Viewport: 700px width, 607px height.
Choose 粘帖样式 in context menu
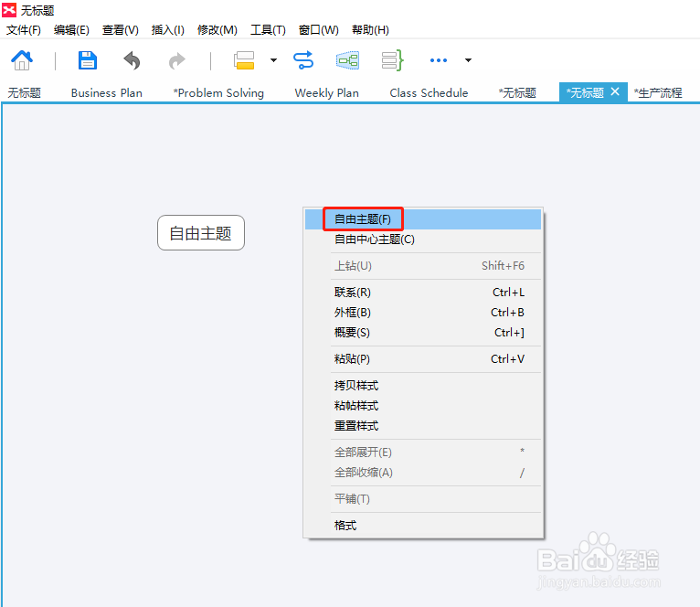click(x=423, y=406)
